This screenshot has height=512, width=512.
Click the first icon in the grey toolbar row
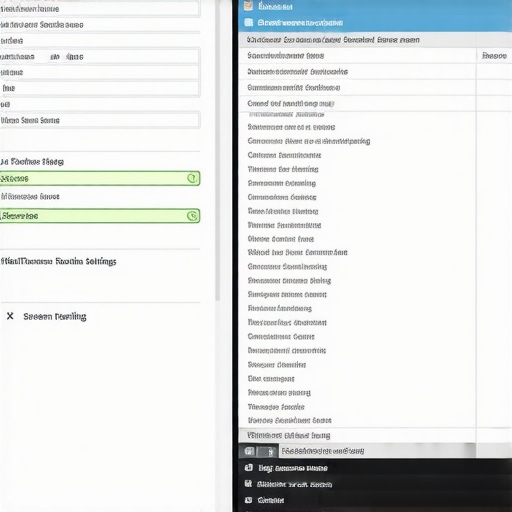pos(249,451)
